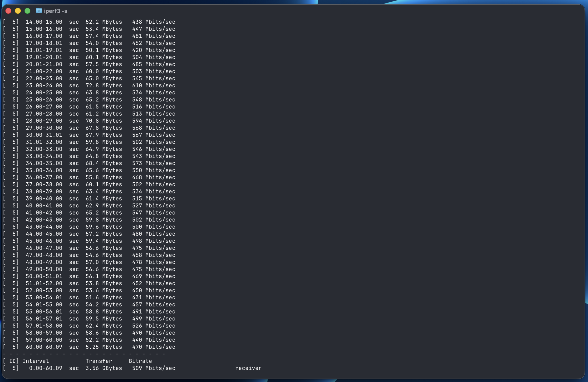Click '431 Mbits/sec' bitrate value
588x382 pixels.
pos(153,297)
